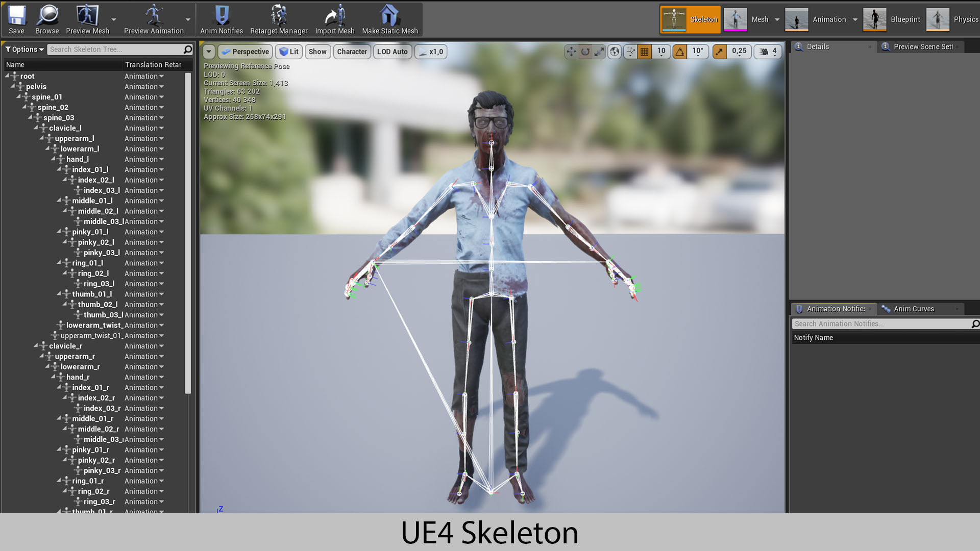Click the root bone icon
Image resolution: width=980 pixels, height=551 pixels.
(15, 76)
